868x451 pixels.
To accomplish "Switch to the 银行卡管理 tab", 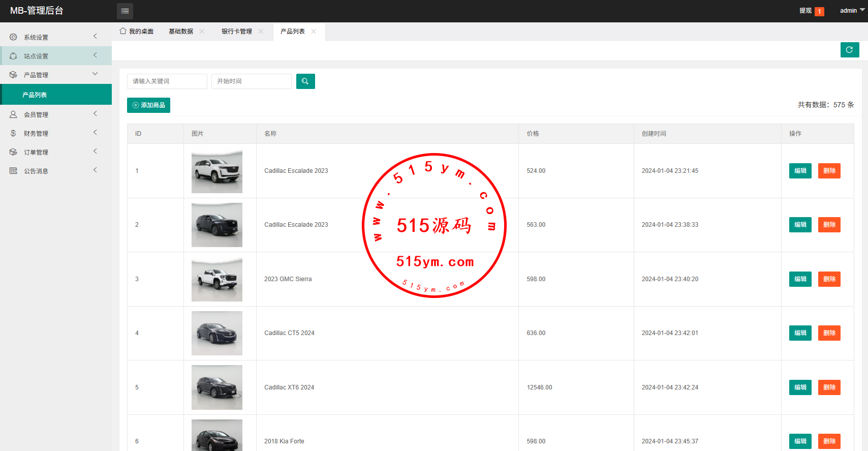I will (x=236, y=32).
